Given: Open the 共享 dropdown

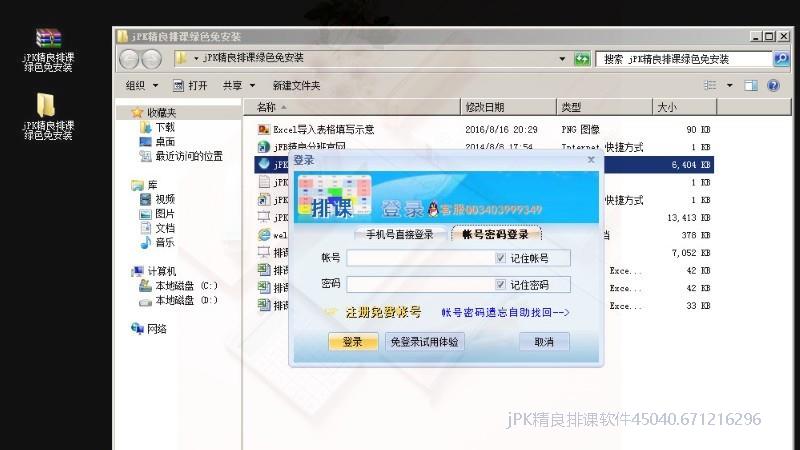Looking at the screenshot, I should point(239,85).
